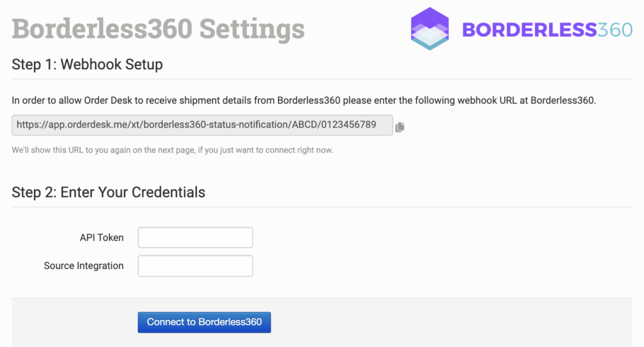Select the webhook URL text field
The image size is (644, 347).
pyautogui.click(x=201, y=125)
